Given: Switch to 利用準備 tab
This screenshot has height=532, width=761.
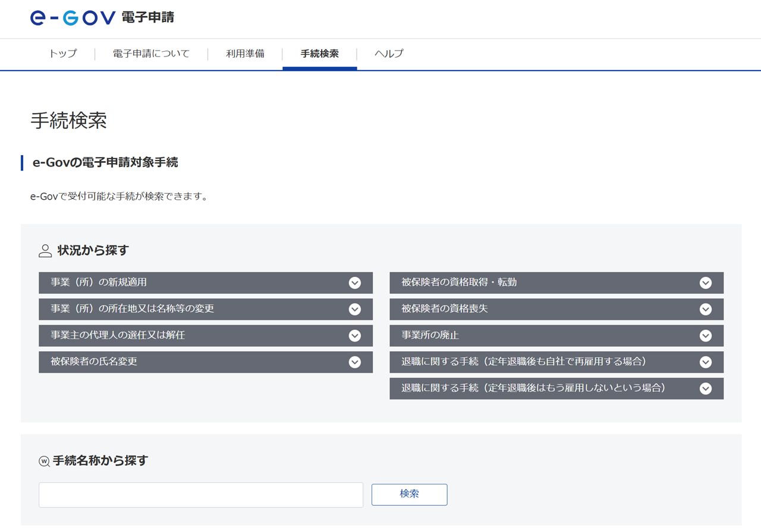Looking at the screenshot, I should pyautogui.click(x=245, y=54).
